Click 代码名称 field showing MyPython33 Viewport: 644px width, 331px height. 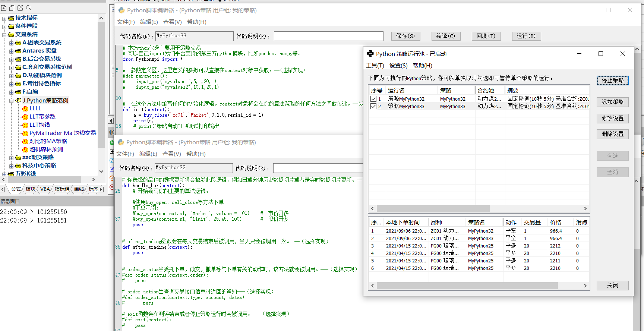tap(195, 36)
